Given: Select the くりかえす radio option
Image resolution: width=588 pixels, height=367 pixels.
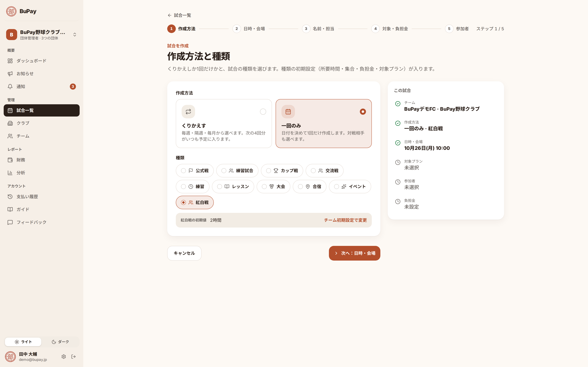Looking at the screenshot, I should click(224, 124).
